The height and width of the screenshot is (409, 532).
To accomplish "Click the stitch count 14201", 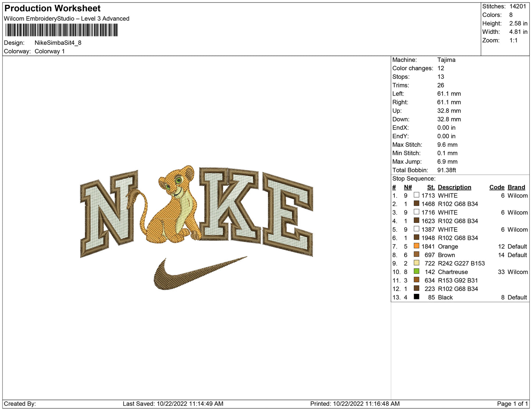I will pyautogui.click(x=518, y=6).
